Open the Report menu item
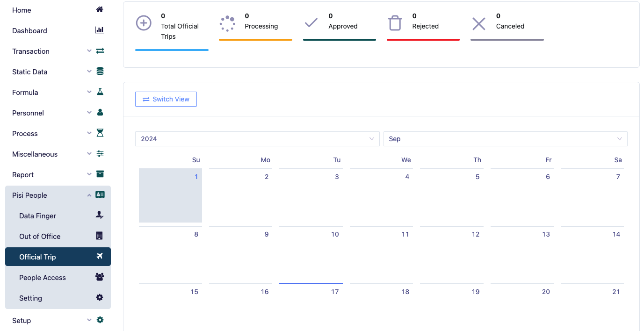Viewport: 644px width, 331px height. 23,175
